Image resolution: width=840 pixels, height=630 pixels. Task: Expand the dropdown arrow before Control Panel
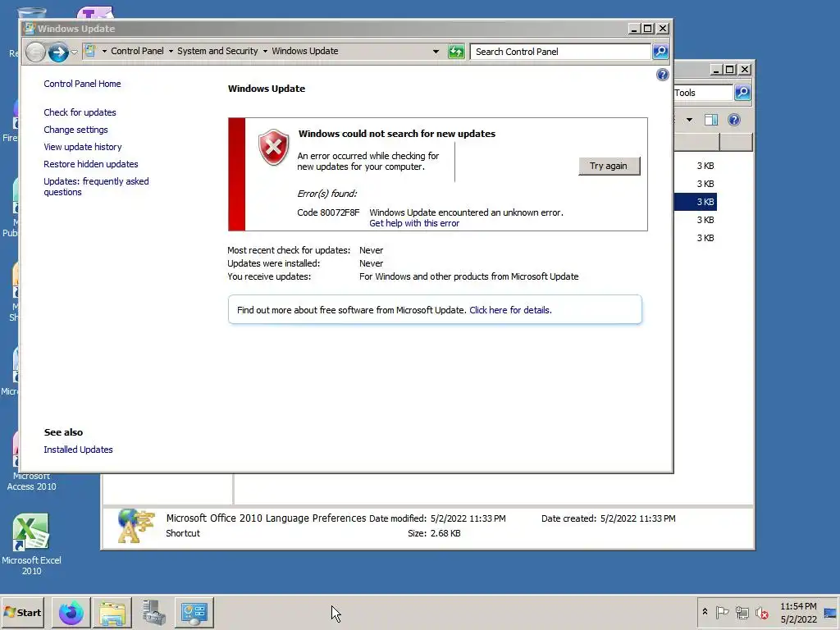point(104,52)
